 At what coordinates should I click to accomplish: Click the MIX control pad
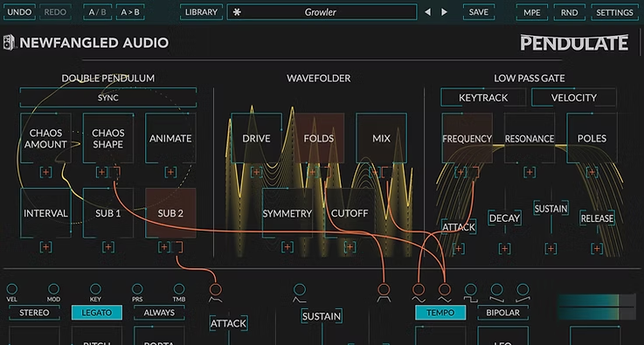click(381, 138)
